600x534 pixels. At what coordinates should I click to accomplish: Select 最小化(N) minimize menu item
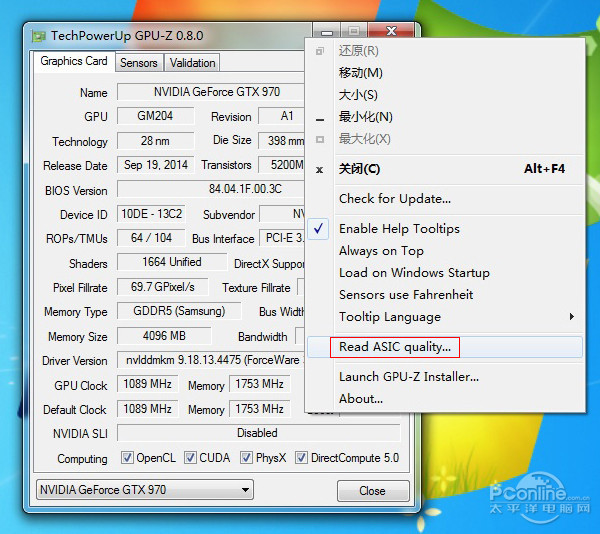pos(445,117)
